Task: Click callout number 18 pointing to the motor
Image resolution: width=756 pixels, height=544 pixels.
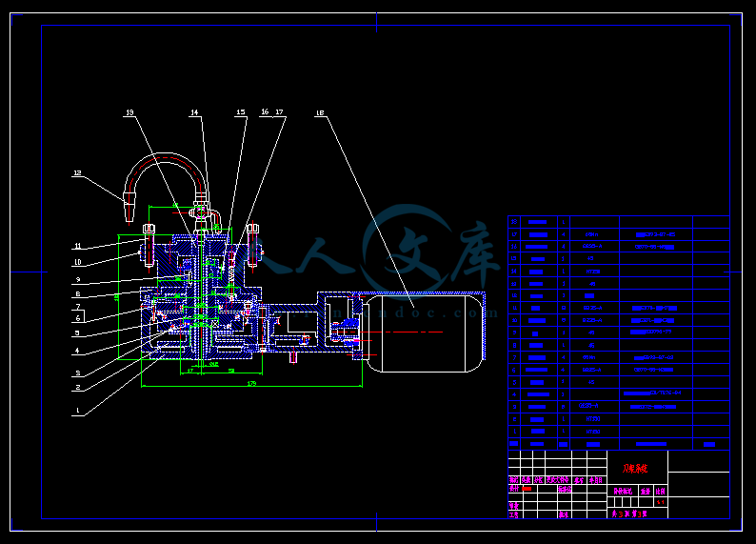Action: 320,112
